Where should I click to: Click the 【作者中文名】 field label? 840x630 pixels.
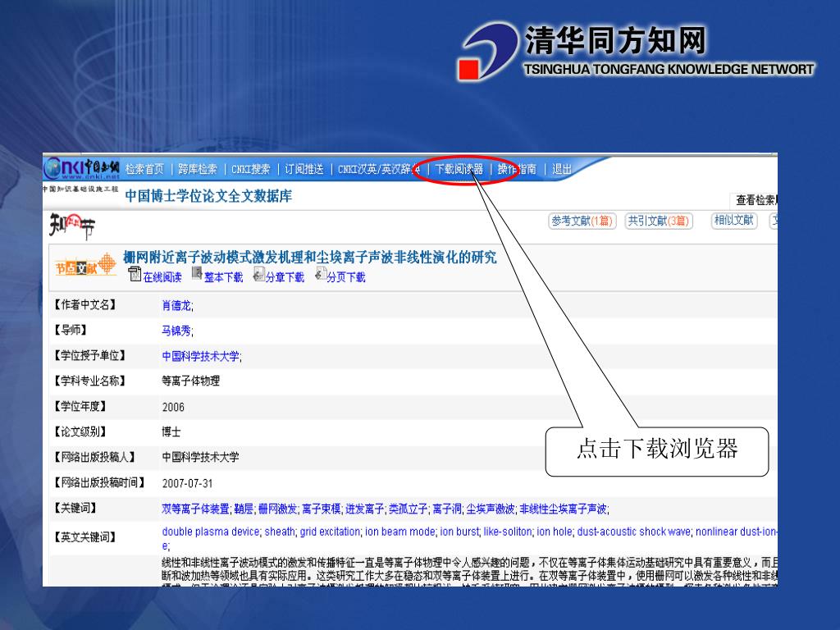[85, 305]
